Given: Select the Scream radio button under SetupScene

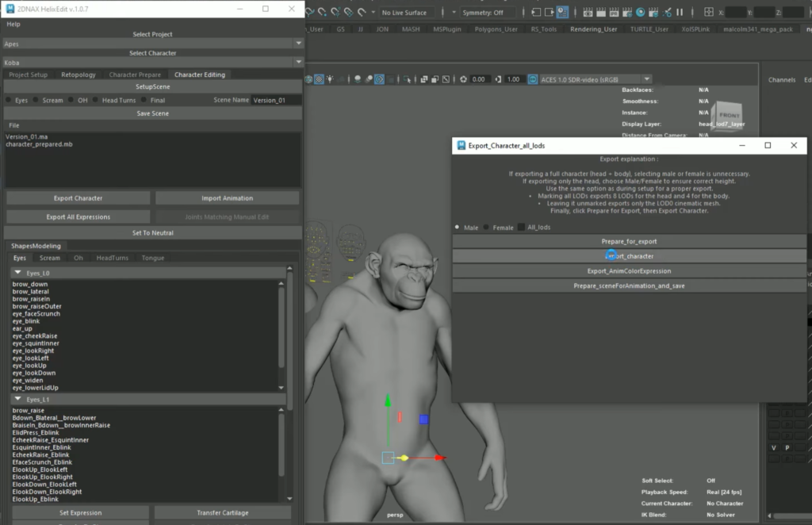Looking at the screenshot, I should [x=36, y=101].
